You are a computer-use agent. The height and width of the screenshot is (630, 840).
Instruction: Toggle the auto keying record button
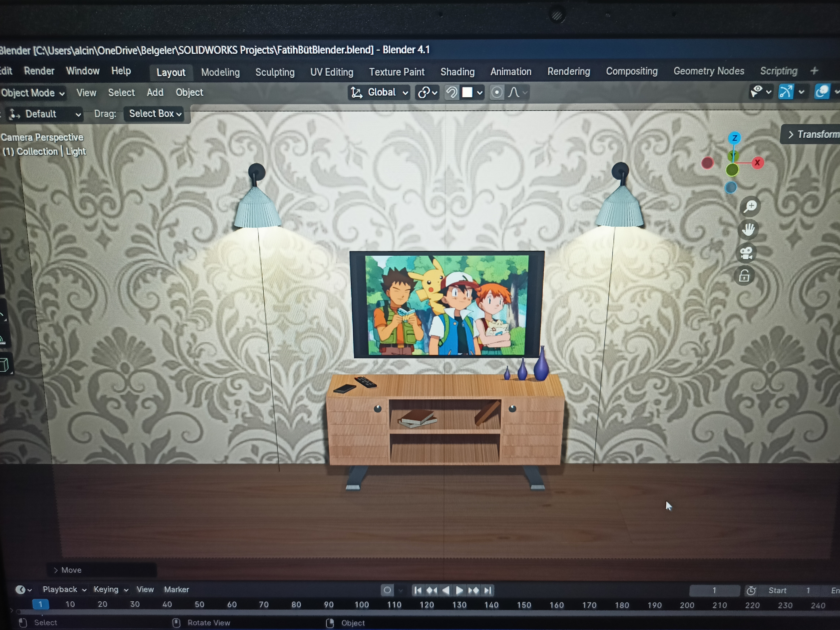387,590
